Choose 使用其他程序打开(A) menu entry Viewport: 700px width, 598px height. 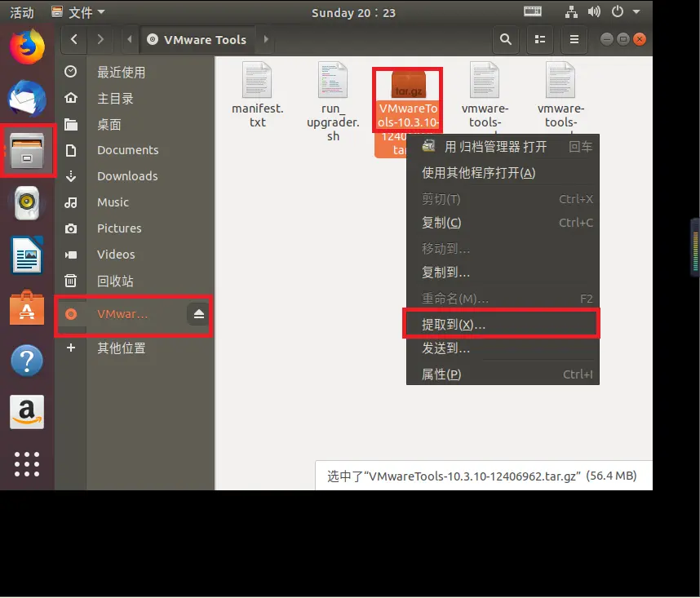(503, 173)
